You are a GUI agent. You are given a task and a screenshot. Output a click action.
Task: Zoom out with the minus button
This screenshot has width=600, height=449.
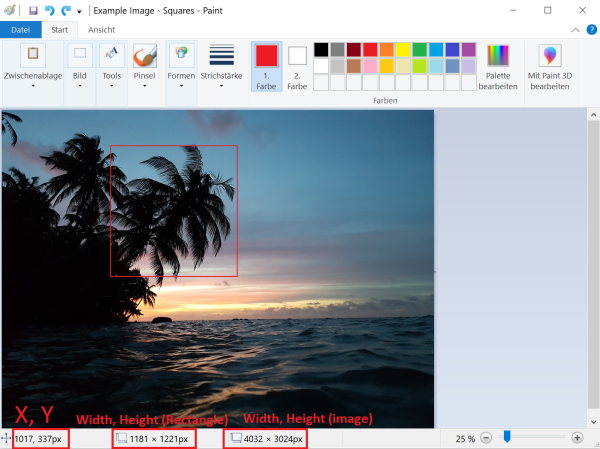[486, 438]
